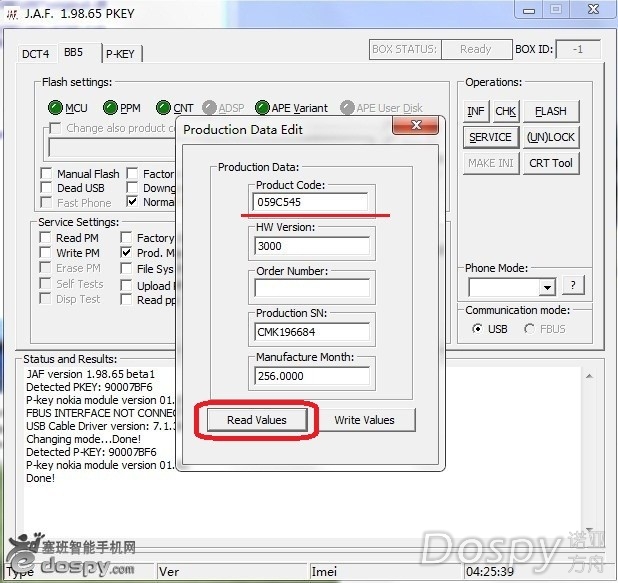
Task: Click the FLASH button
Action: [551, 111]
